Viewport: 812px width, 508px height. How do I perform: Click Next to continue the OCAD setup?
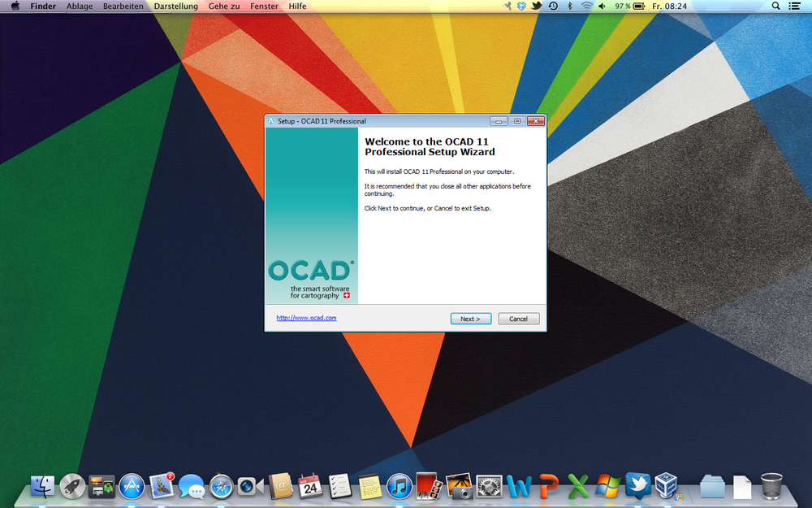tap(470, 319)
